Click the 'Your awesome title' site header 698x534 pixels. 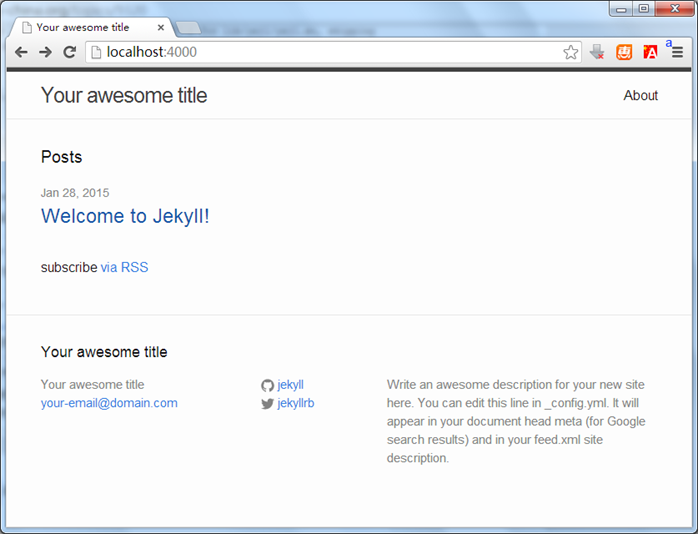point(124,96)
